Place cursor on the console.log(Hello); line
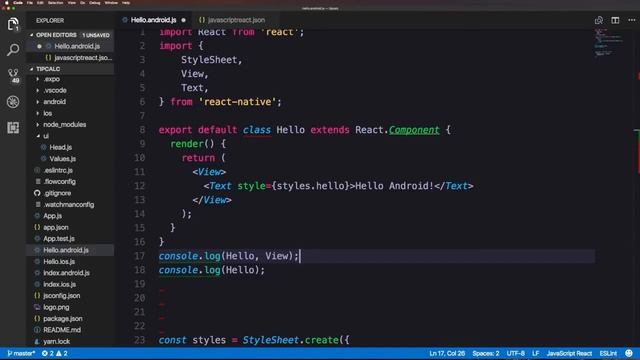Screen dimensions: 640x360 point(211,270)
